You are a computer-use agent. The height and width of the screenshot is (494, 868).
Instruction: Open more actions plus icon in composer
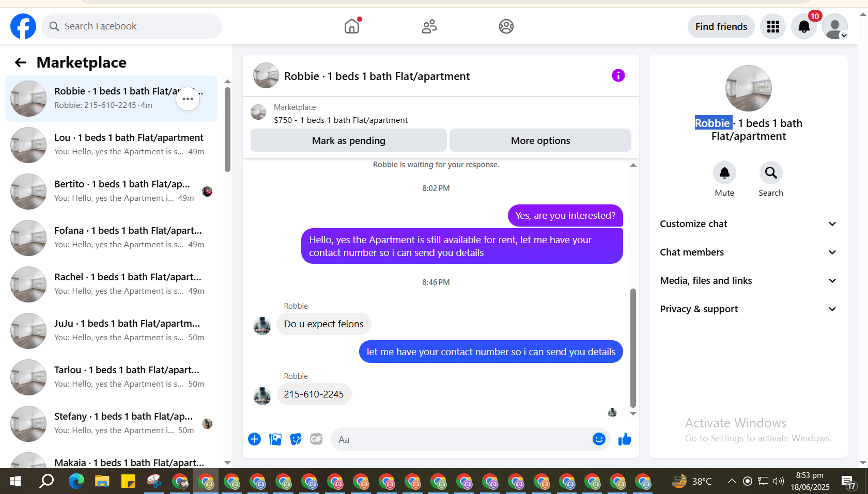(x=254, y=439)
